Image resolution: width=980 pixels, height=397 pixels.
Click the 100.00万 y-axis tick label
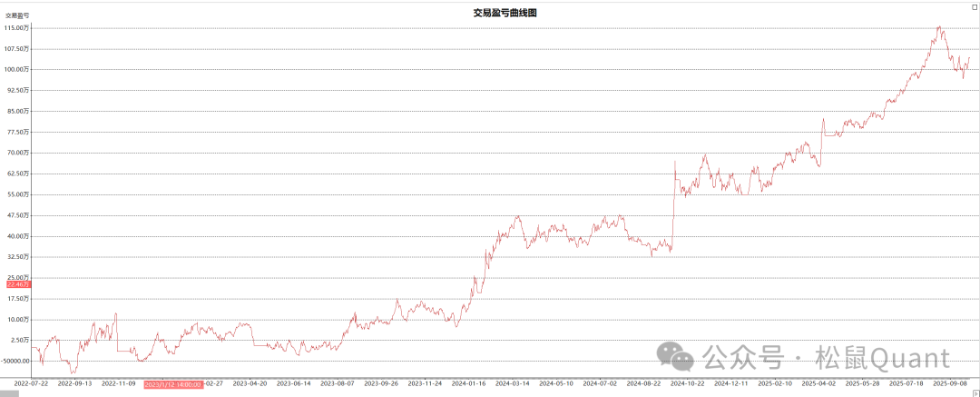point(17,70)
